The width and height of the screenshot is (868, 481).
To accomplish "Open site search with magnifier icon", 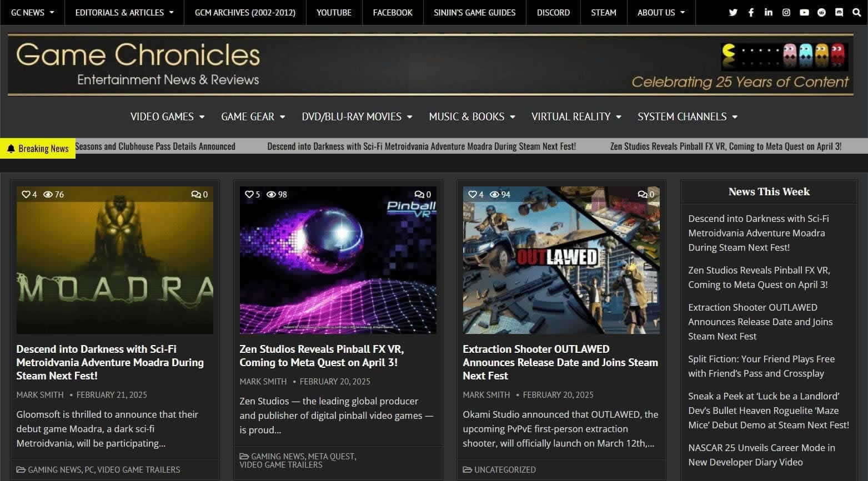I will (856, 12).
